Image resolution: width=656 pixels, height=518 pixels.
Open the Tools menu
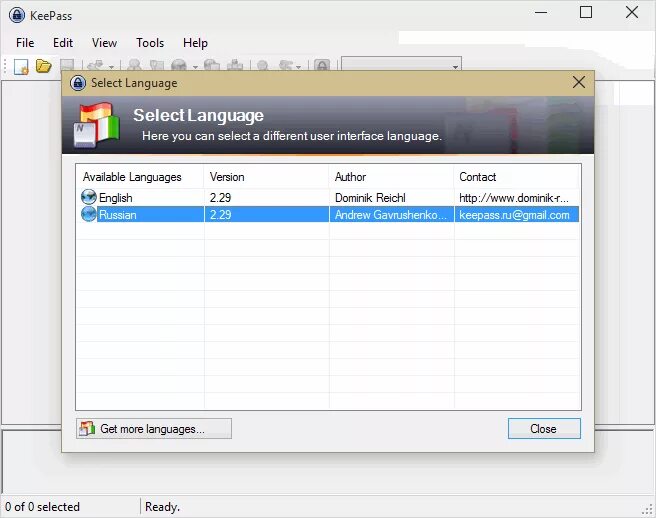coord(150,43)
